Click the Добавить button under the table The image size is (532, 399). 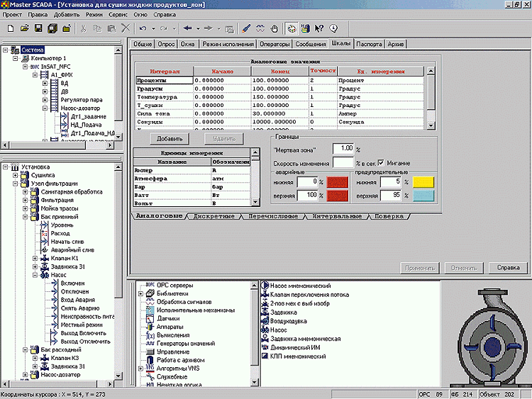coord(170,139)
